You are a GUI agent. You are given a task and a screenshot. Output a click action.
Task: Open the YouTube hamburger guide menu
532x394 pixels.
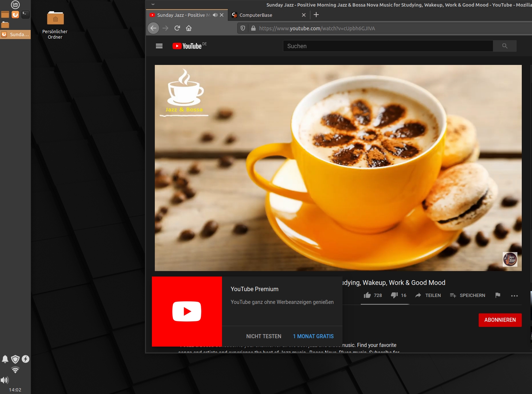[x=159, y=46]
